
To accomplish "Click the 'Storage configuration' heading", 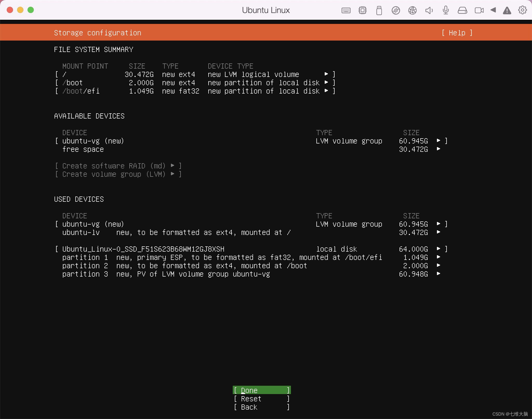I will pos(97,33).
